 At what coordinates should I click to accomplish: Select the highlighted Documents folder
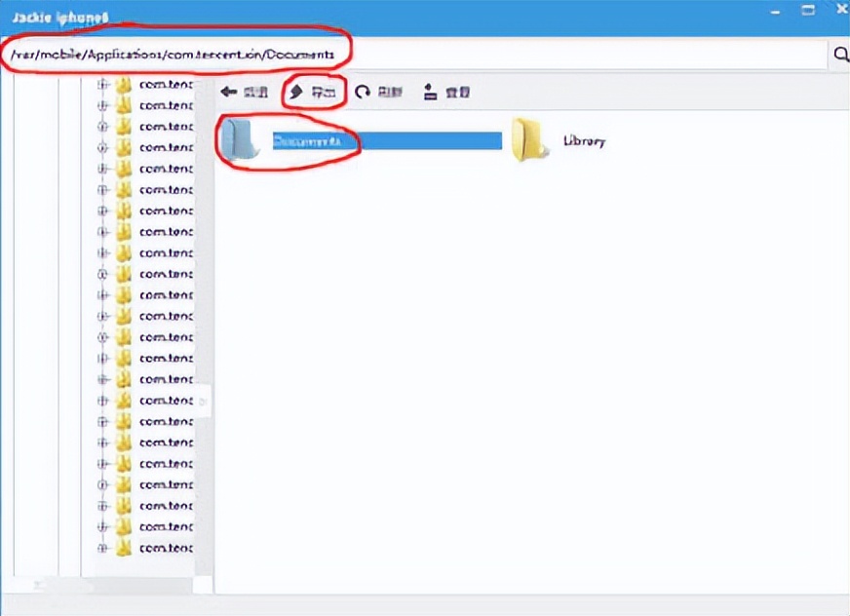pos(361,141)
